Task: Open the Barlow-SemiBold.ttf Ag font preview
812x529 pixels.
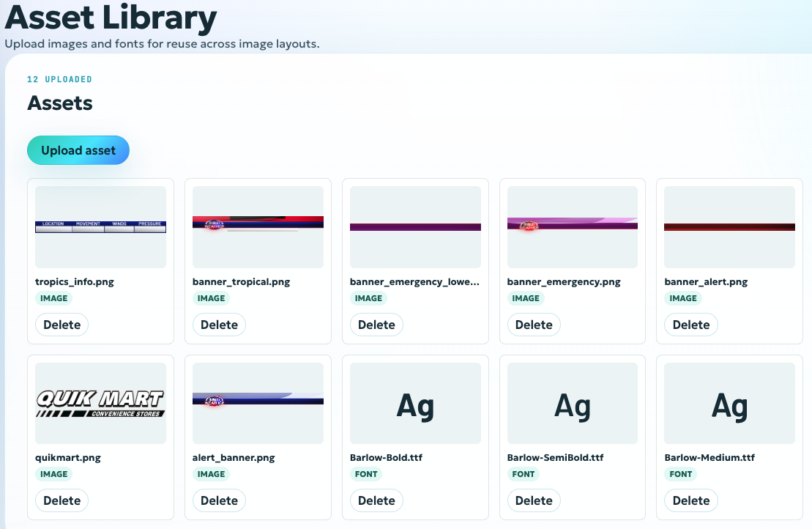Action: tap(573, 403)
